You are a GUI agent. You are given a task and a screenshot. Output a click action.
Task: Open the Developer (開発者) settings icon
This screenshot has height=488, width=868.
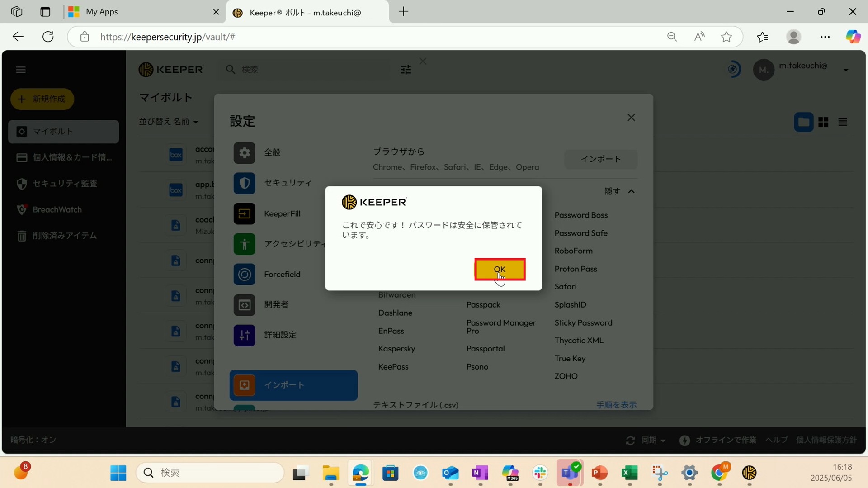244,305
